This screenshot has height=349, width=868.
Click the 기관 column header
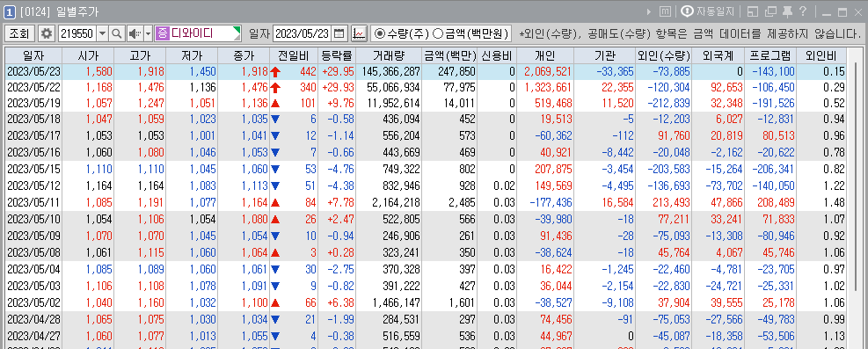tap(604, 56)
